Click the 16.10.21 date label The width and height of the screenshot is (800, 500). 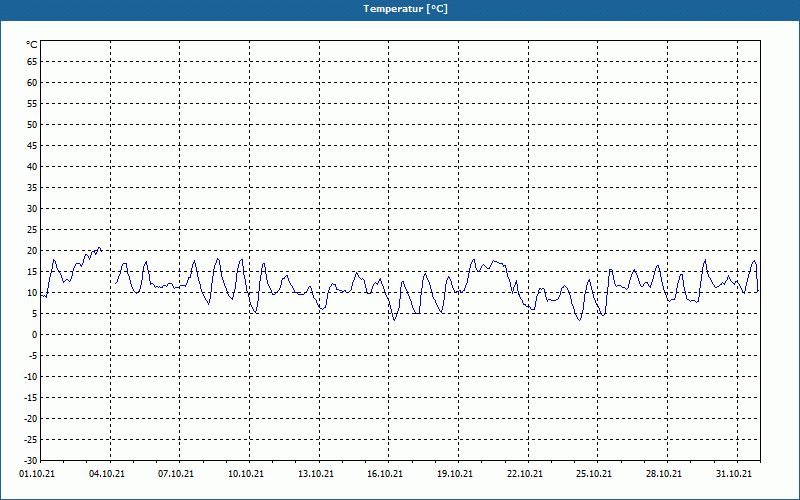tap(385, 474)
